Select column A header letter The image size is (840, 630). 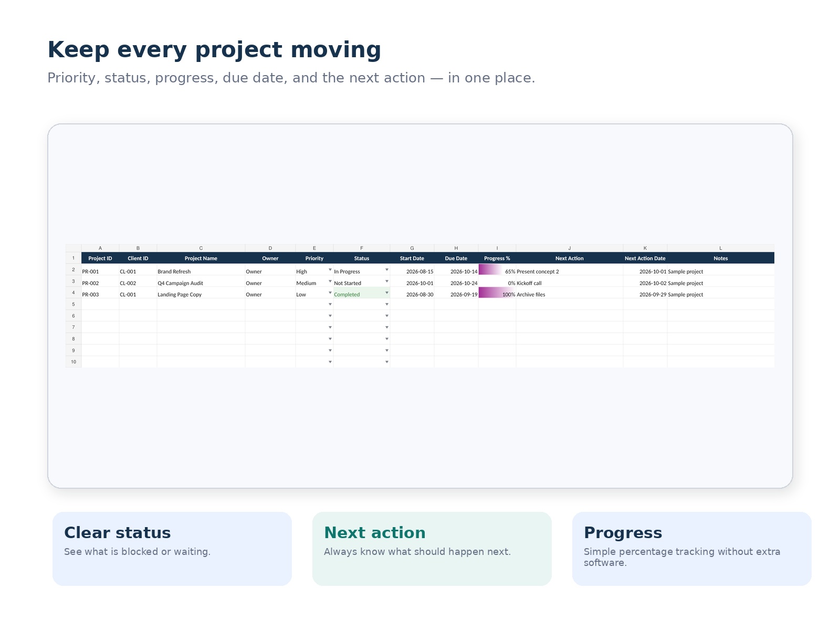[x=100, y=248]
